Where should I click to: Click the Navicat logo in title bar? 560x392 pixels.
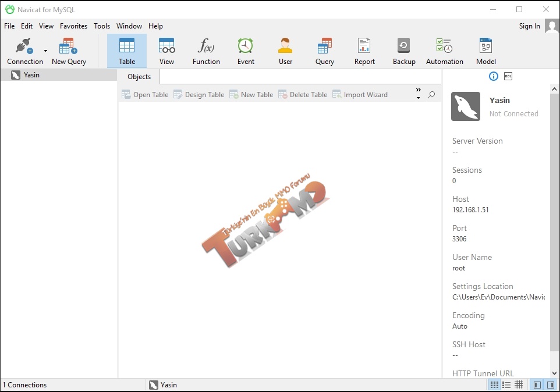coord(10,10)
